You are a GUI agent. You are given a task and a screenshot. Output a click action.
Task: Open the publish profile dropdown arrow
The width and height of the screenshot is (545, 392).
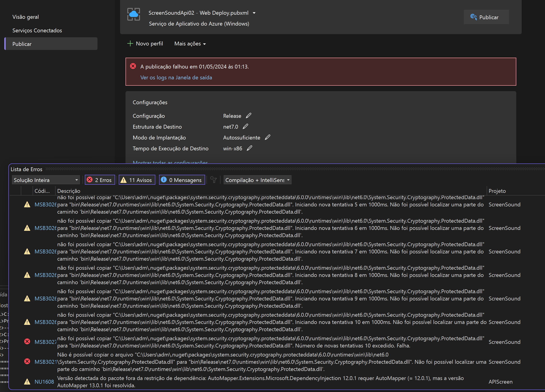[x=254, y=13]
